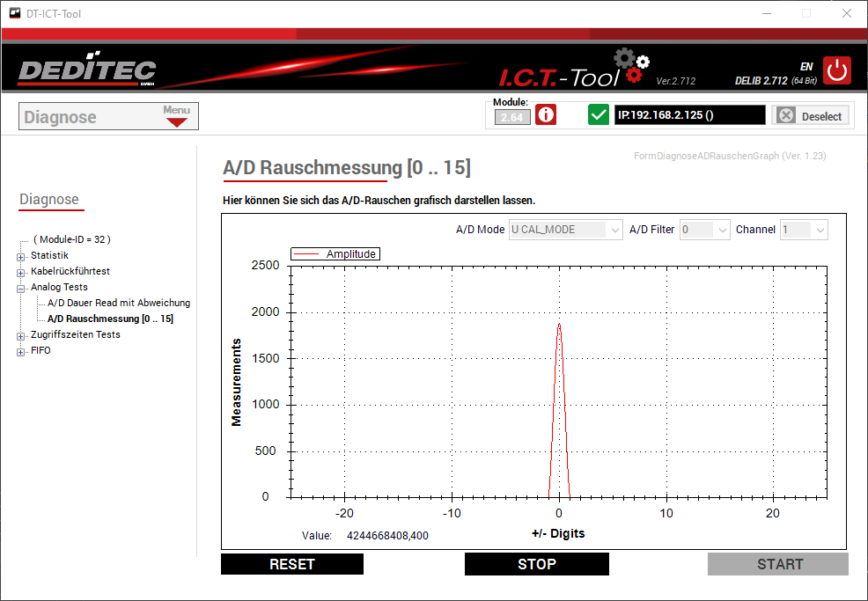Viewport: 868px width, 601px height.
Task: Expand the Kabelrückführtest tree node
Action: (21, 272)
